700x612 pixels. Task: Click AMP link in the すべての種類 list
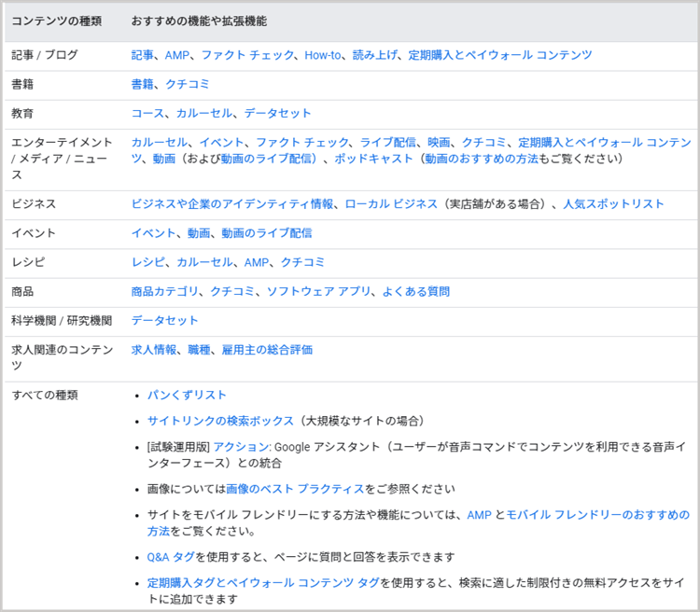[479, 515]
